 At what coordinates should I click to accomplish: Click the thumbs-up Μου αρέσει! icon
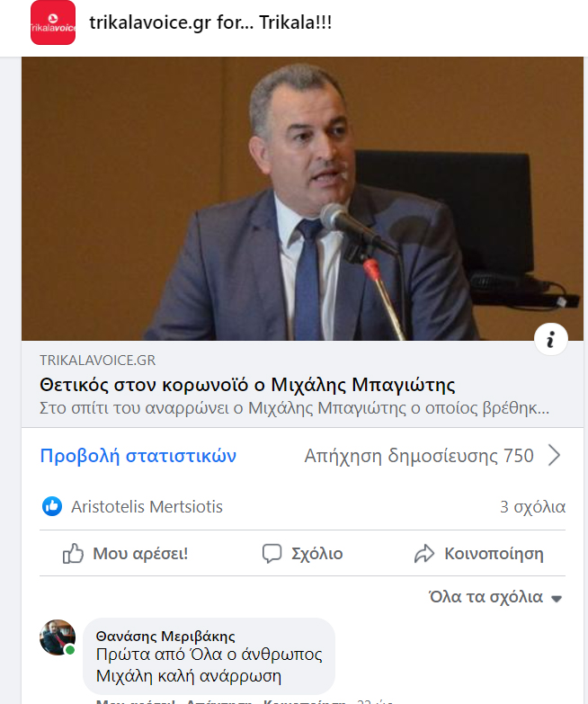[x=73, y=553]
